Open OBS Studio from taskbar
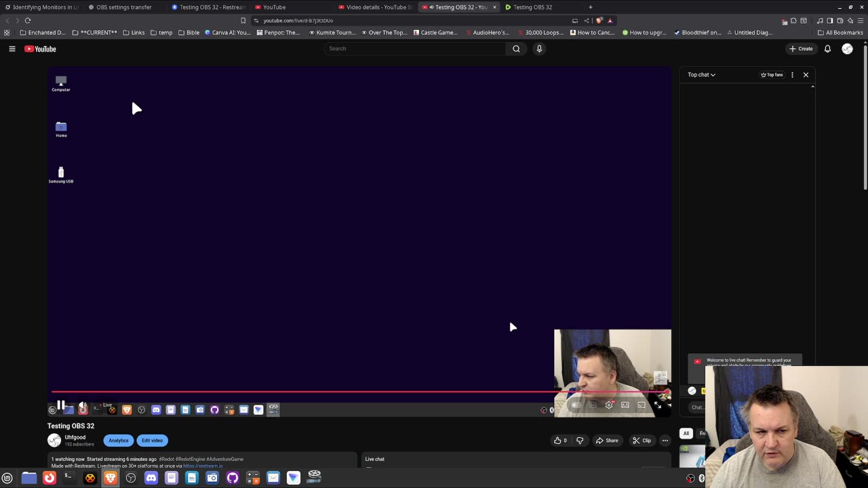This screenshot has width=868, height=488. pyautogui.click(x=131, y=478)
